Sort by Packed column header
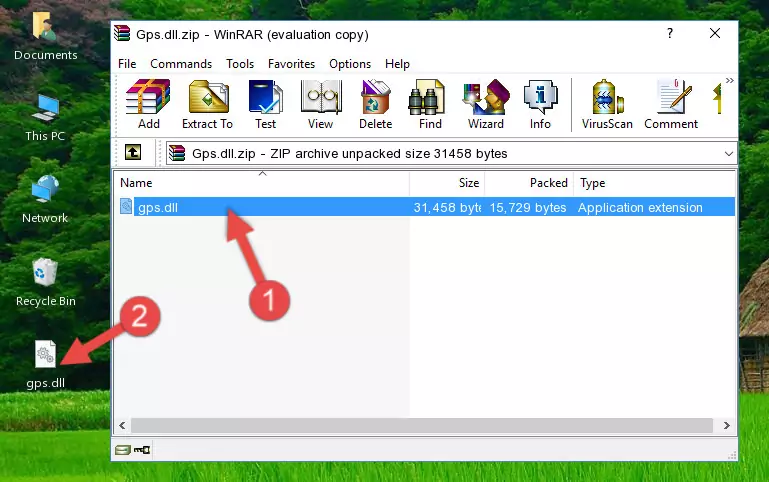 click(529, 183)
